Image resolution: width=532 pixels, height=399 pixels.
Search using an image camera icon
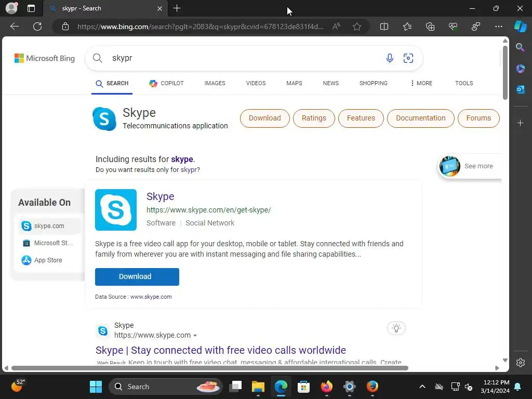tap(408, 58)
